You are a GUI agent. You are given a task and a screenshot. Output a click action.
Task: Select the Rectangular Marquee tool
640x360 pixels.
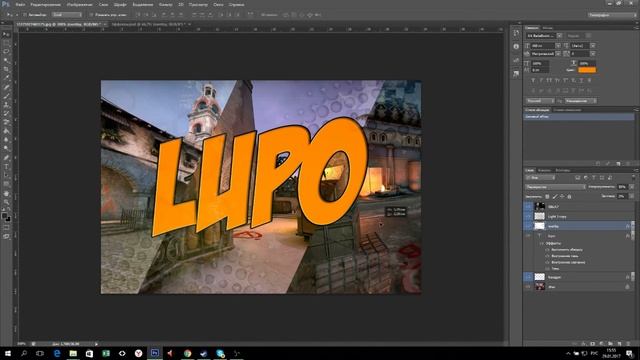click(6, 43)
